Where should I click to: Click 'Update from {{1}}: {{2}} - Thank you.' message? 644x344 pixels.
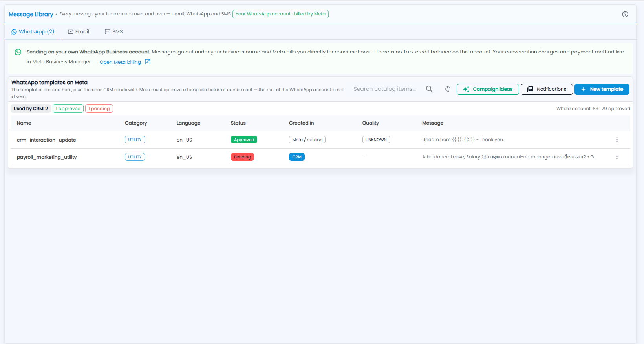pos(463,140)
